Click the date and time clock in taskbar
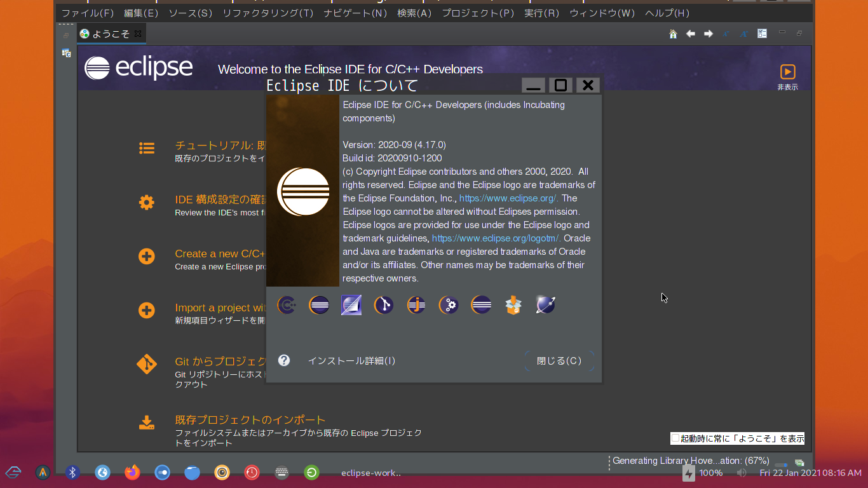The height and width of the screenshot is (488, 868). 810,473
